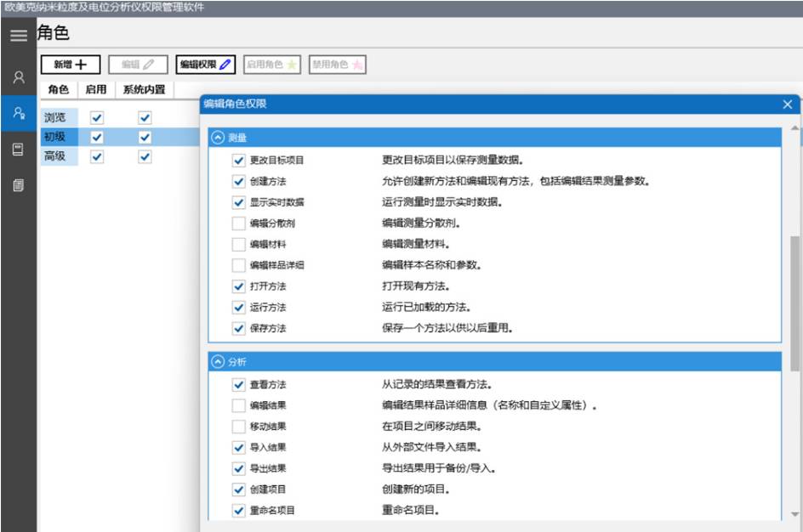Click the scrollbar up arrow in dialog
The height and width of the screenshot is (532, 803).
pos(794,127)
